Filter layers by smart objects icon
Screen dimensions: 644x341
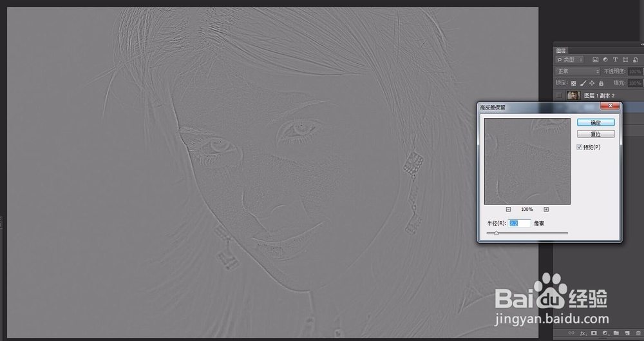point(635,60)
